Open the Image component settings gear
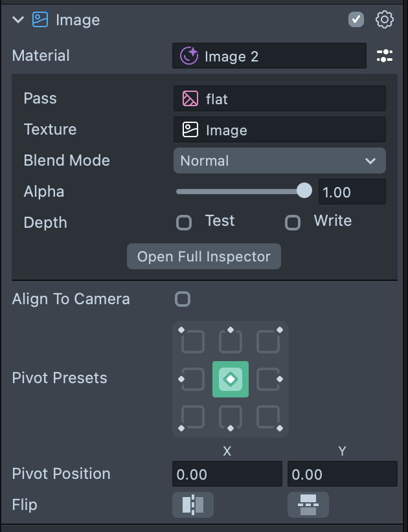 (385, 20)
